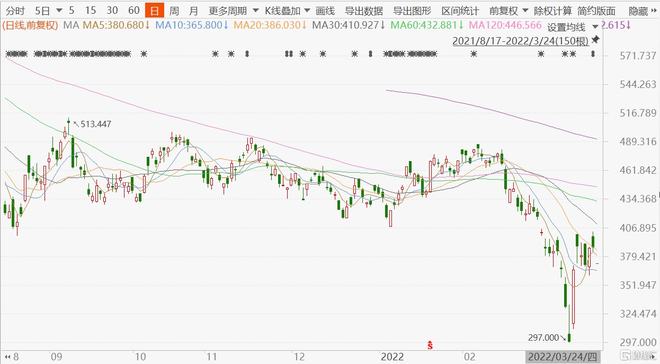This screenshot has width=660, height=364.
Task: Click the scroll-left double arrow on time axis
Action: [x=7, y=357]
